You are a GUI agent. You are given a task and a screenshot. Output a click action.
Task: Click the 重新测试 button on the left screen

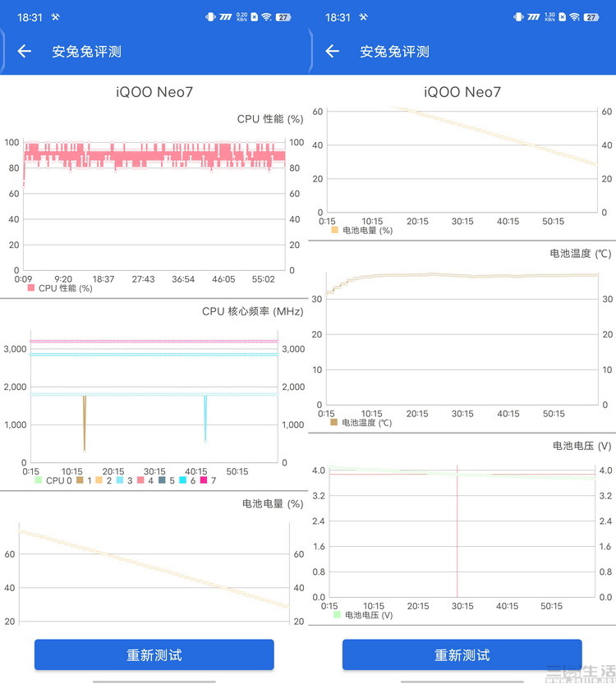(154, 654)
